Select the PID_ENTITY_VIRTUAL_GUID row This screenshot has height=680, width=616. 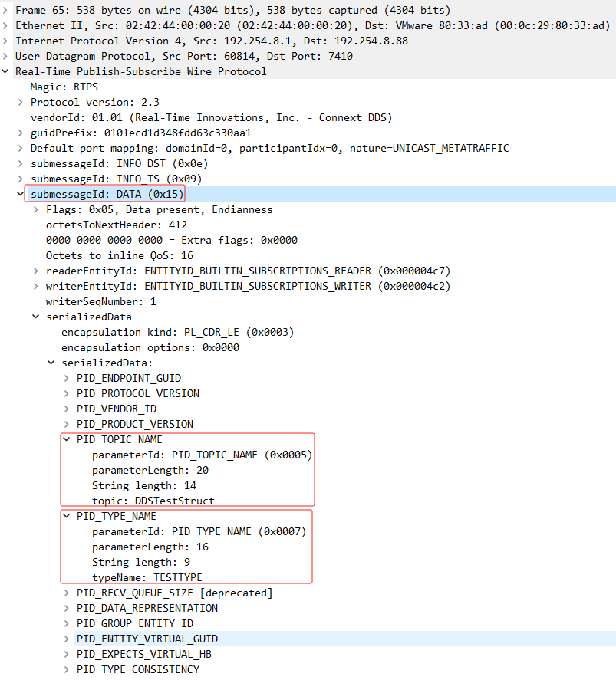[147, 639]
